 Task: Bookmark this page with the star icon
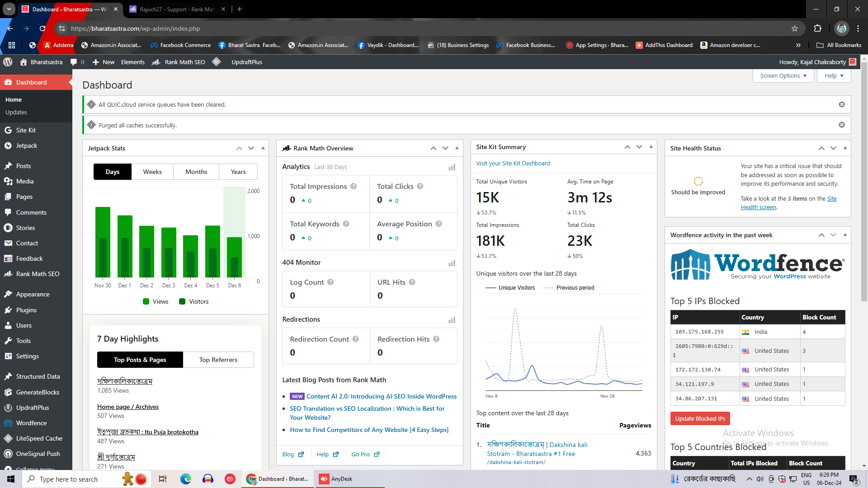[x=795, y=28]
